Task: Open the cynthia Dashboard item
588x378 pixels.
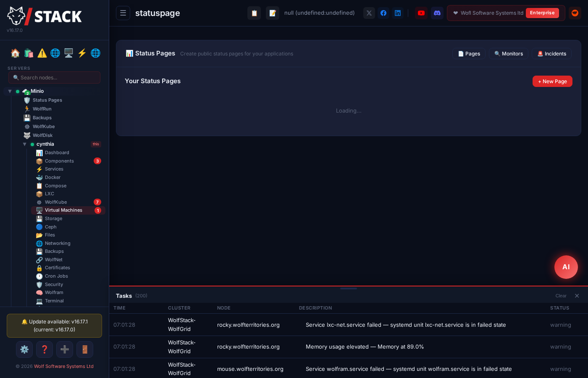Action: [x=57, y=152]
